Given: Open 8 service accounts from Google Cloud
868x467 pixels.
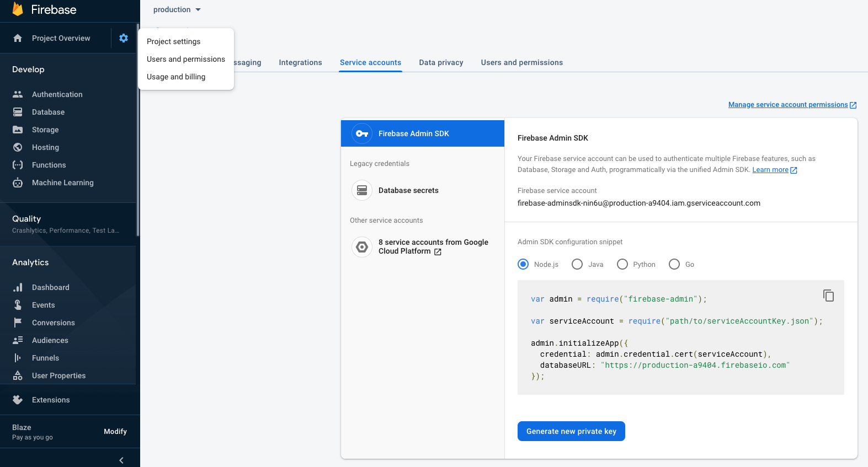Looking at the screenshot, I should [x=433, y=246].
